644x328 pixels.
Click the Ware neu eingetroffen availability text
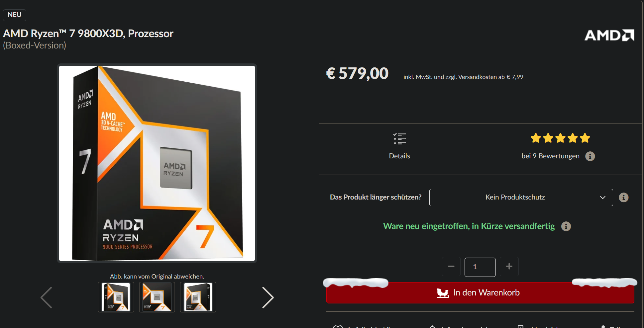tap(469, 226)
